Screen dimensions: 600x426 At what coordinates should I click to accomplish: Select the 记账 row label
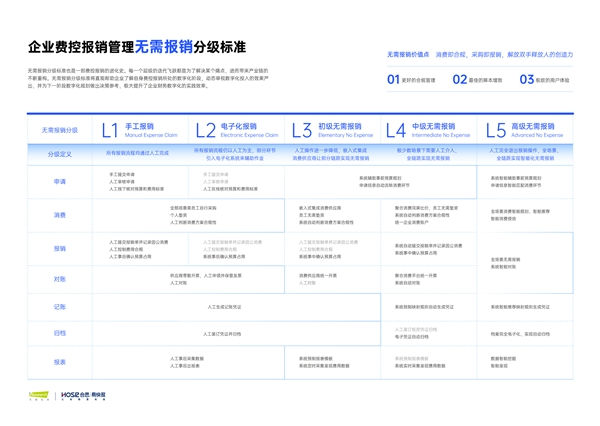coord(60,307)
